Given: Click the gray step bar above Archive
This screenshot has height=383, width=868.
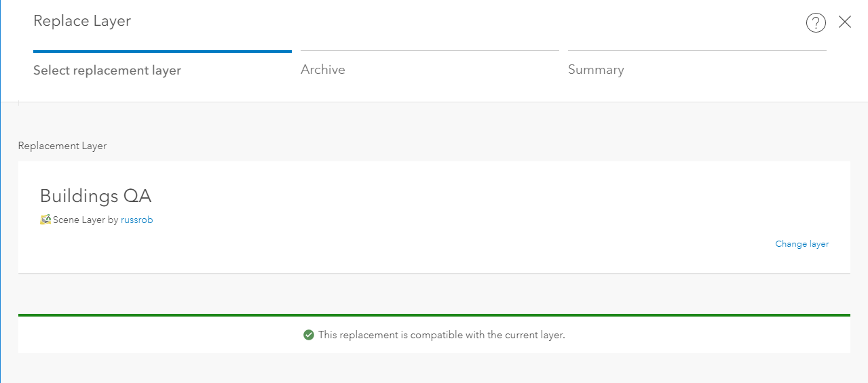Looking at the screenshot, I should click(430, 51).
